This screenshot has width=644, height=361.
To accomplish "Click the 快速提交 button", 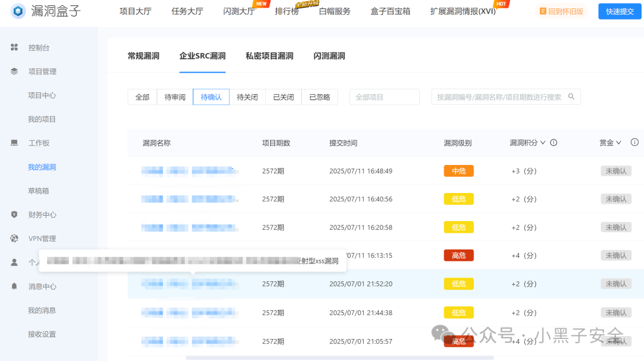I will point(620,11).
